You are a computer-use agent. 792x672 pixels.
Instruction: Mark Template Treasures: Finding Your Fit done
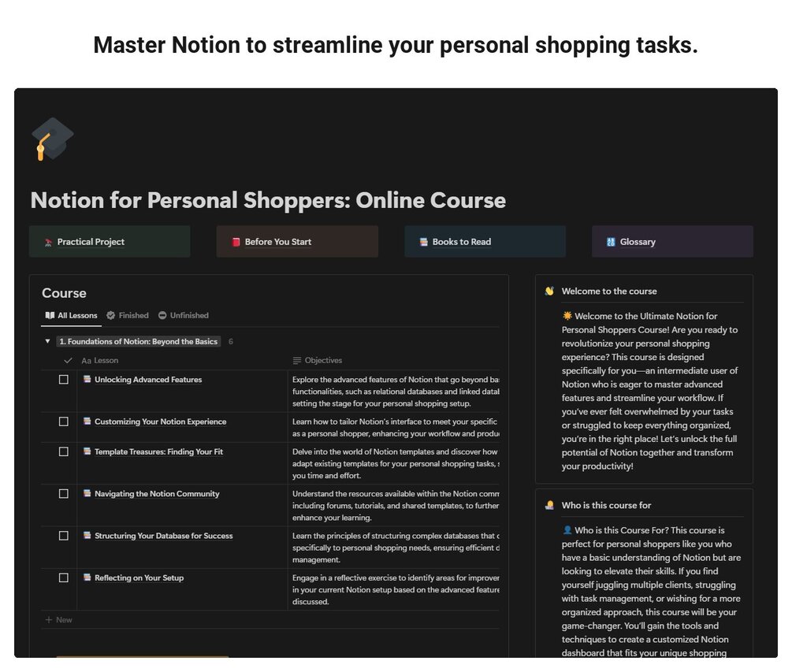coord(64,451)
